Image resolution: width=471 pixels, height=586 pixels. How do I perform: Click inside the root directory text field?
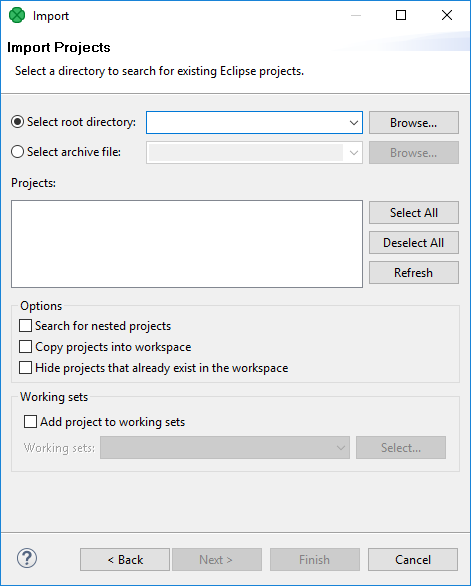[x=247, y=123]
